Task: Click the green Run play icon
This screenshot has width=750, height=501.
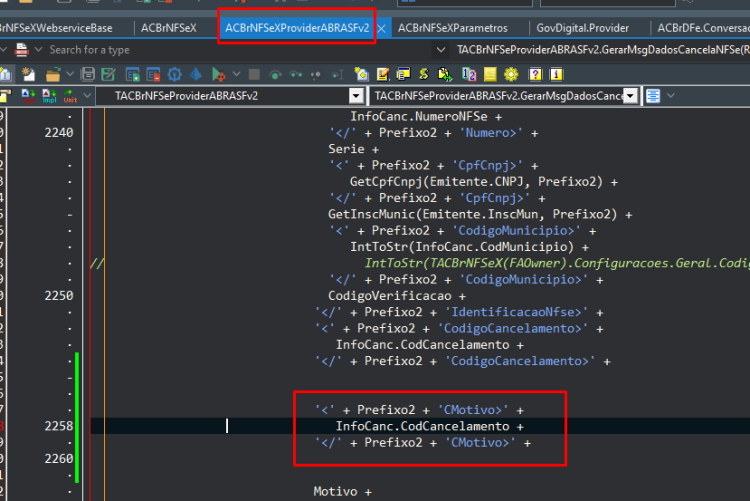Action: point(218,74)
